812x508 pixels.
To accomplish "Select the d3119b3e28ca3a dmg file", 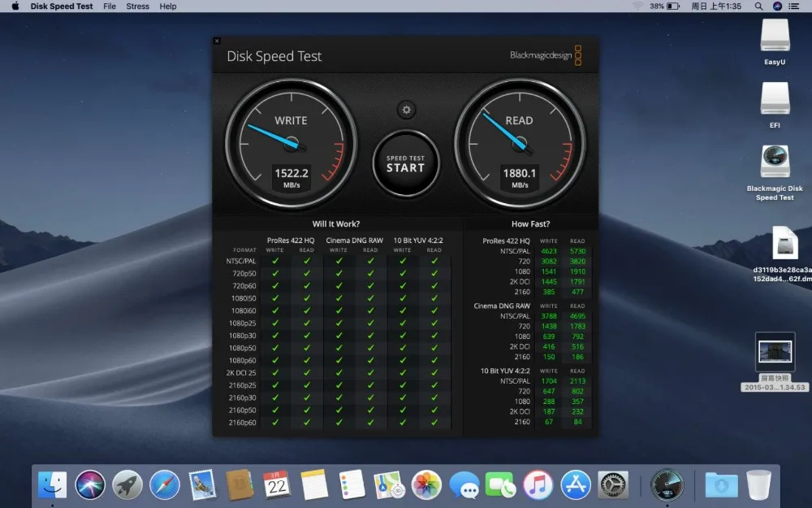I will [784, 254].
